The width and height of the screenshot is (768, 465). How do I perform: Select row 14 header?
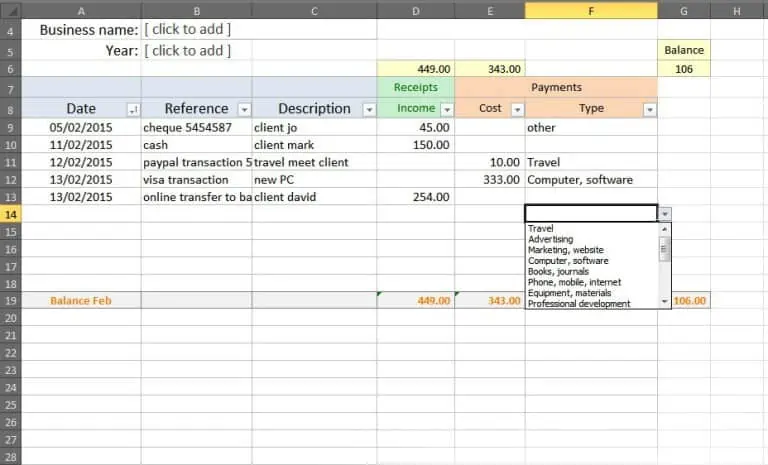point(10,214)
